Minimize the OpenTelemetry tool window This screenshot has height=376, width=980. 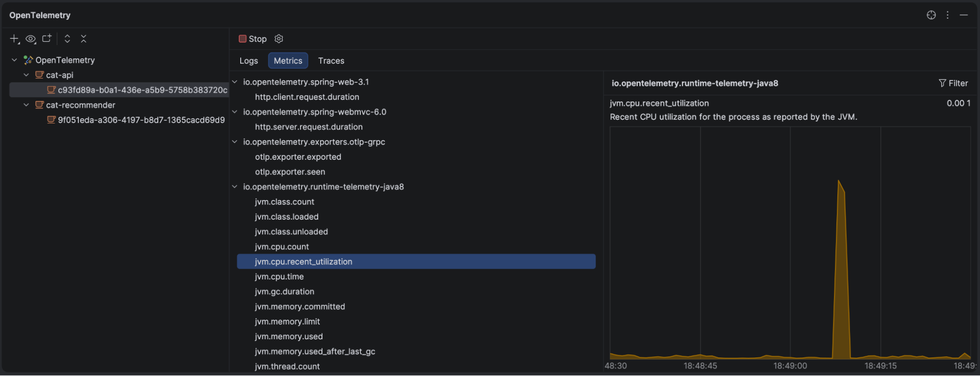pos(964,15)
